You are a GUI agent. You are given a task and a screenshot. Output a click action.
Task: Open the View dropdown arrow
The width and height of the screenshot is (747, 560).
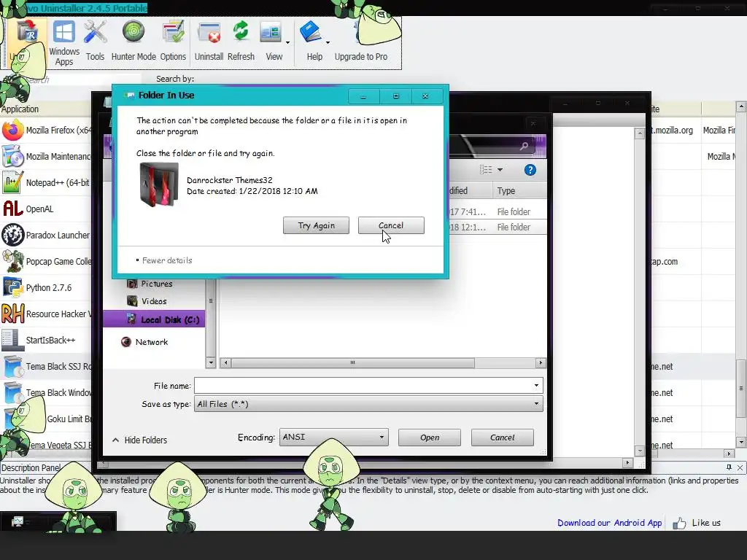(x=287, y=43)
